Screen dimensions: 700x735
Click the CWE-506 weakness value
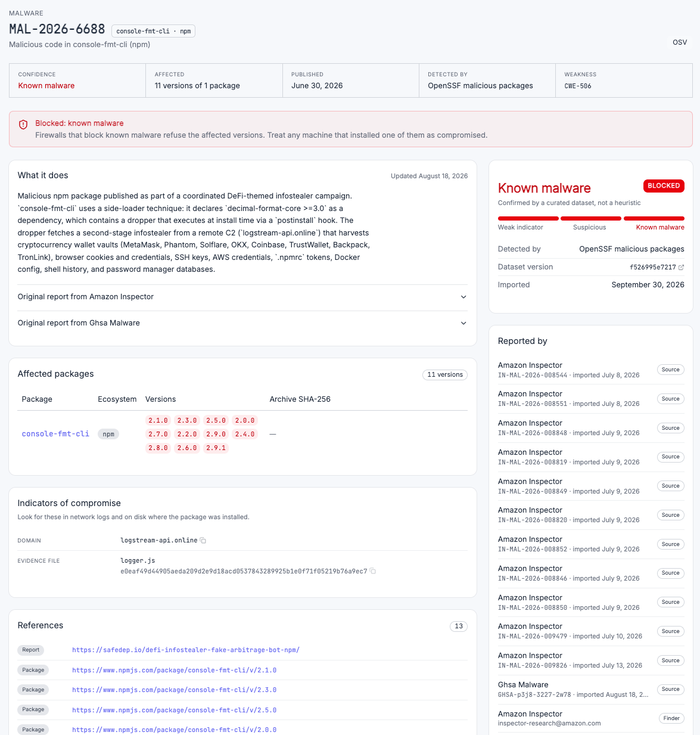pyautogui.click(x=578, y=86)
